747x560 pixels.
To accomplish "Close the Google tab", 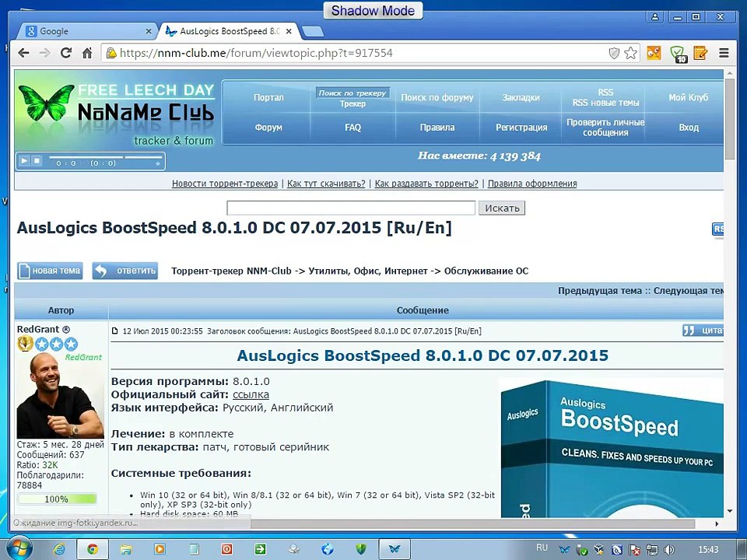I will coord(149,31).
